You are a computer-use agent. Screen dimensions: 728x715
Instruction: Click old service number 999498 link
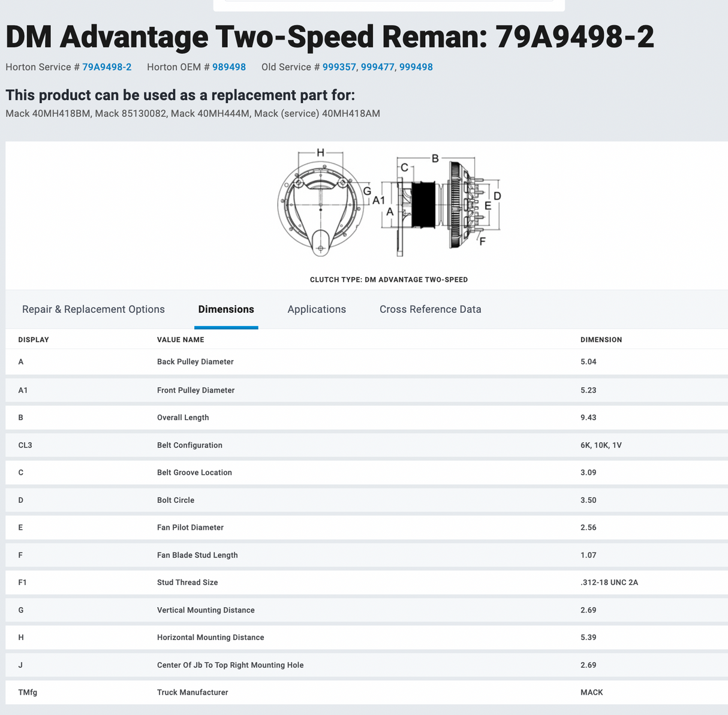coord(416,67)
